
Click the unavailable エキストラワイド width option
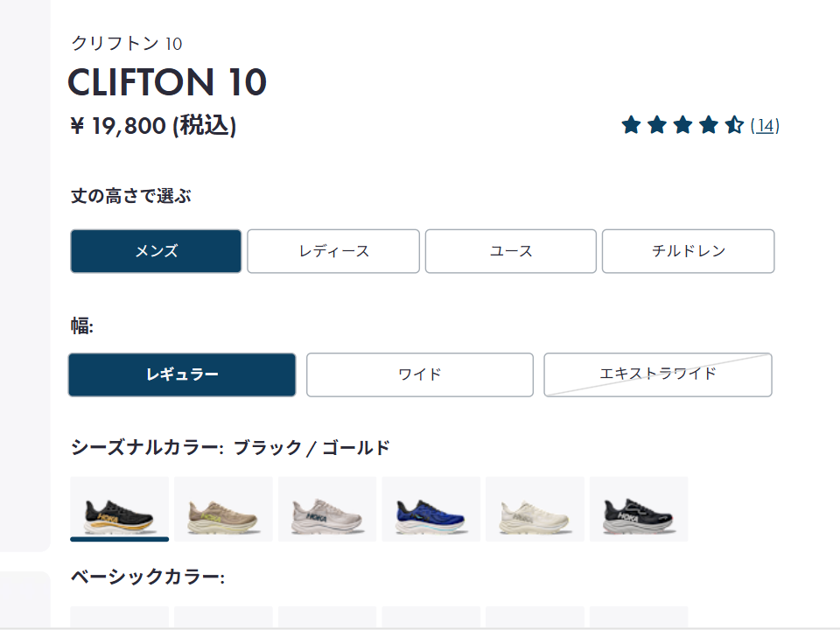pyautogui.click(x=657, y=374)
